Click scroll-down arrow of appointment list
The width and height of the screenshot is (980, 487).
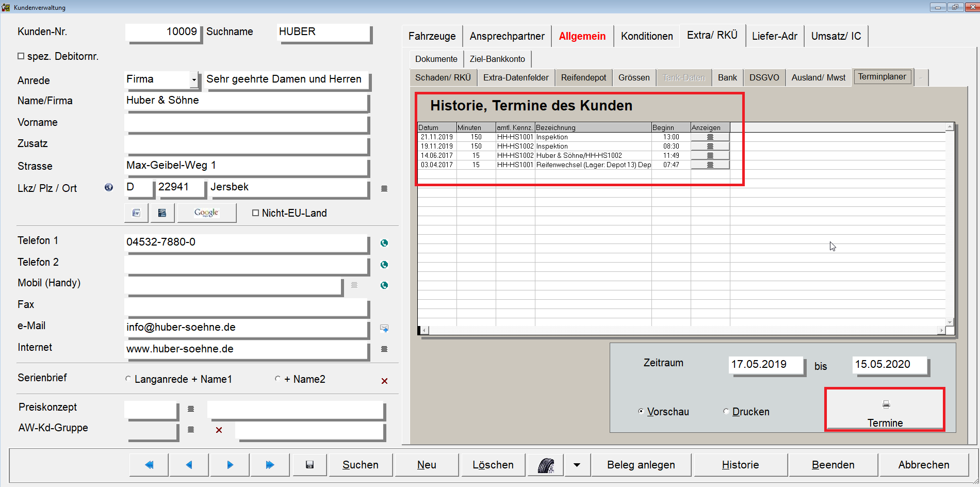(950, 322)
